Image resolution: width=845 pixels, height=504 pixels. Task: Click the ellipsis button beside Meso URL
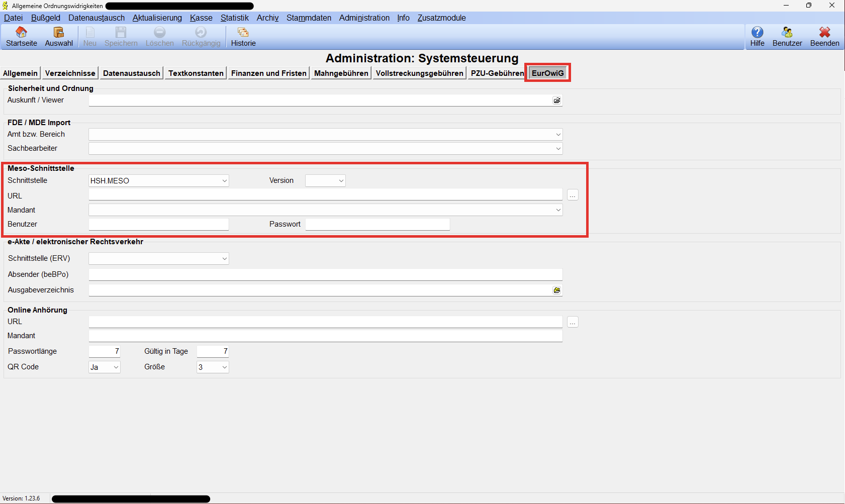point(573,195)
